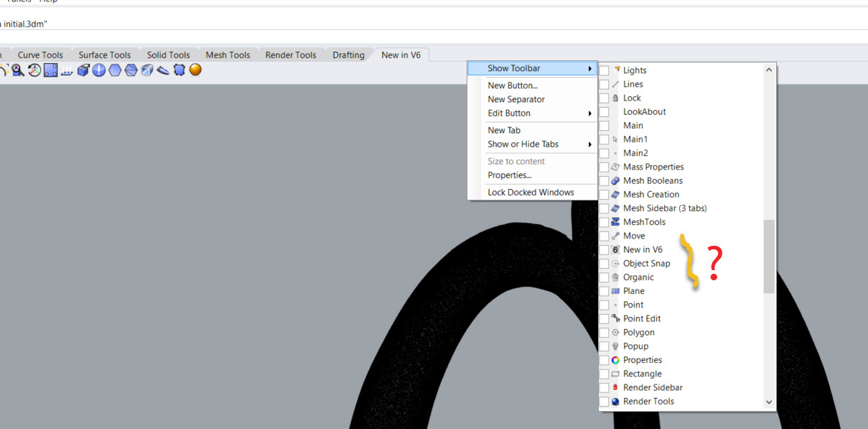Tick the Main toolbar checkbox
Viewport: 868px width, 429px height.
605,126
